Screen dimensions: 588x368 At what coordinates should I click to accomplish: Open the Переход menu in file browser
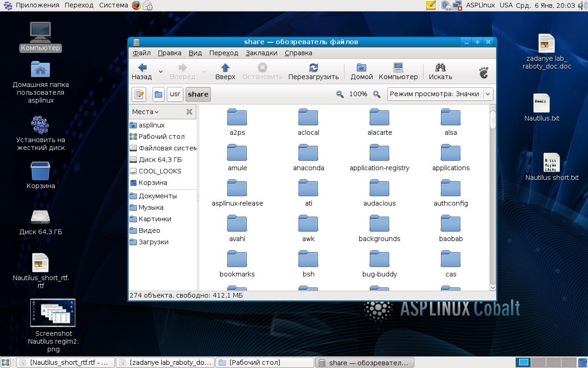pos(224,53)
